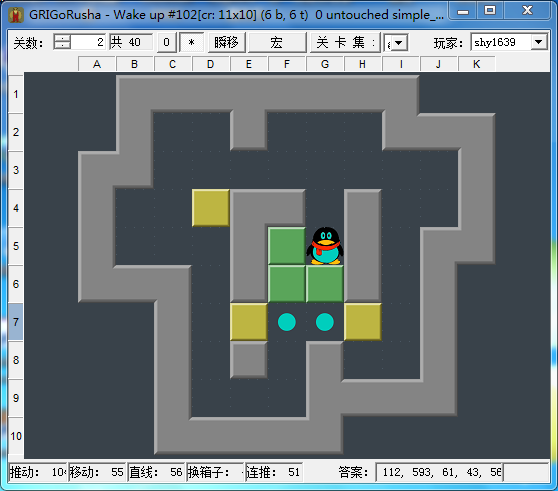Click the level number spinner icon
Image resolution: width=558 pixels, height=491 pixels.
tap(62, 42)
